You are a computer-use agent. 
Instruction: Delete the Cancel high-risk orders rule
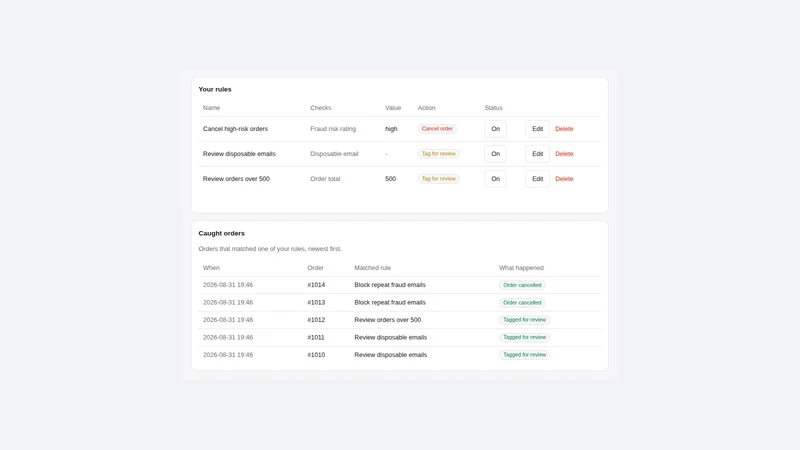tap(564, 129)
